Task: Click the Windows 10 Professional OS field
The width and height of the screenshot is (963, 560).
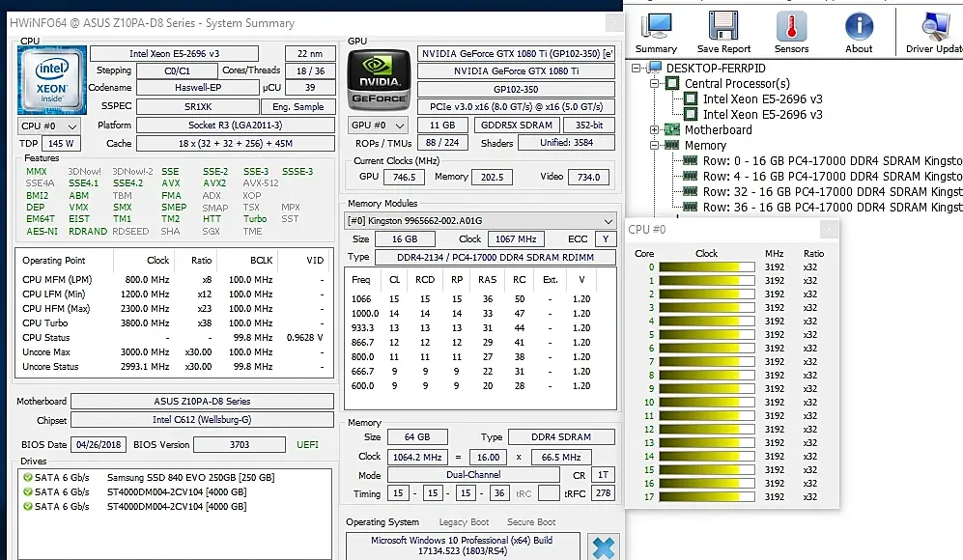Action: (462, 546)
